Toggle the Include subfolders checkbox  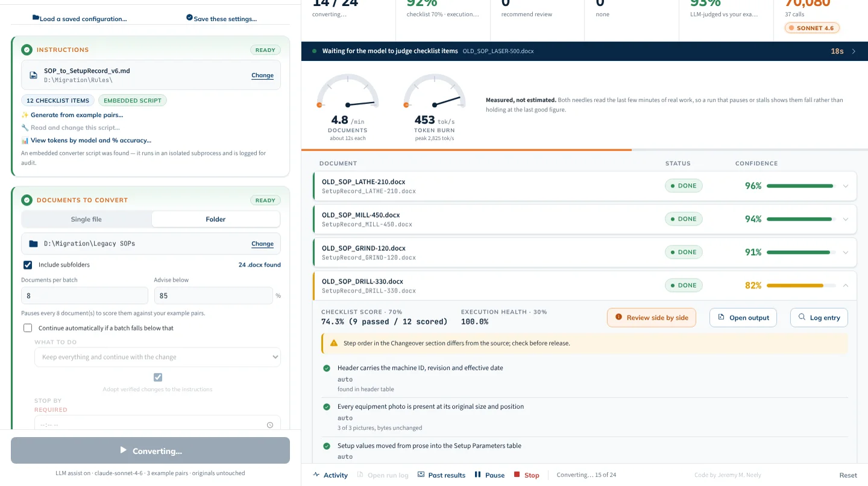[28, 265]
